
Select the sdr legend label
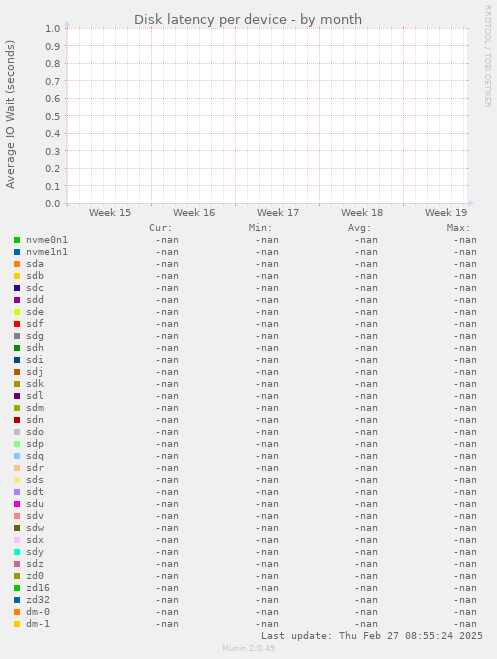point(35,468)
